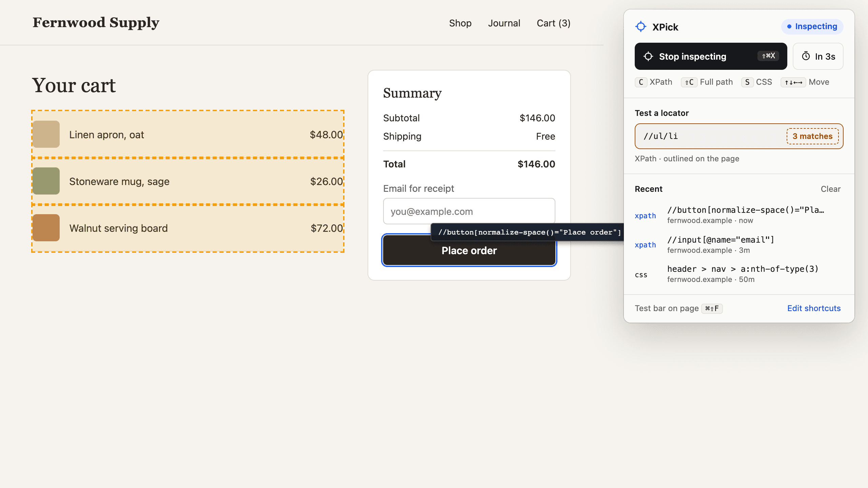This screenshot has width=868, height=488.
Task: Click the timer icon beside In 3s
Action: 806,56
